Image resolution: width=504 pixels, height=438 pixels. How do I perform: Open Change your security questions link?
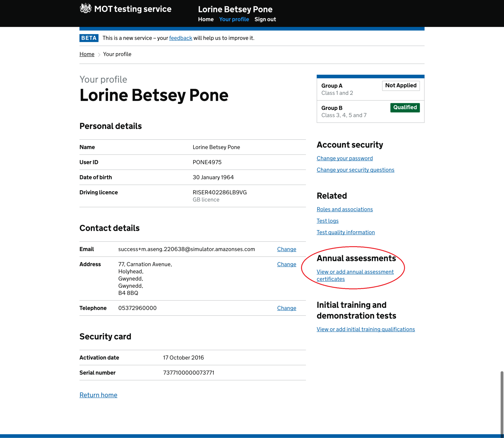point(355,170)
